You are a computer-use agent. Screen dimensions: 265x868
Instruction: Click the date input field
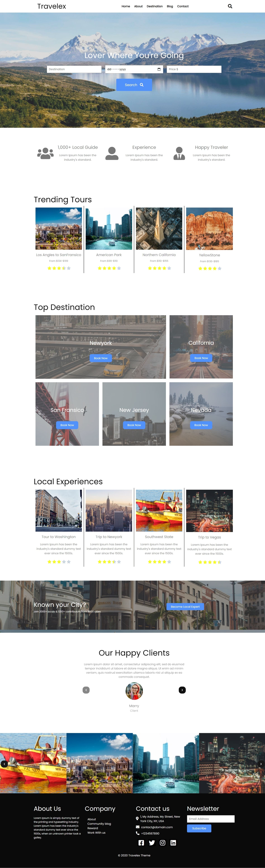click(x=134, y=69)
